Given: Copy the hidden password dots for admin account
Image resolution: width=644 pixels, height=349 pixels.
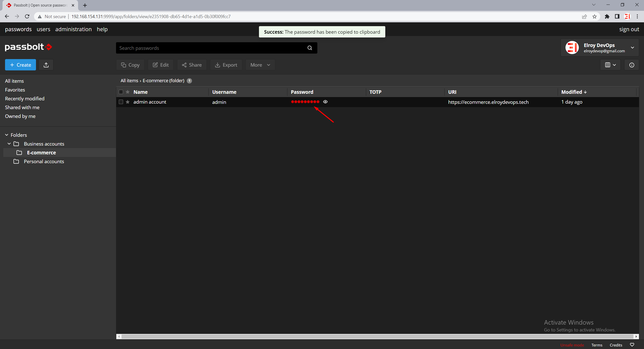Looking at the screenshot, I should click(305, 102).
